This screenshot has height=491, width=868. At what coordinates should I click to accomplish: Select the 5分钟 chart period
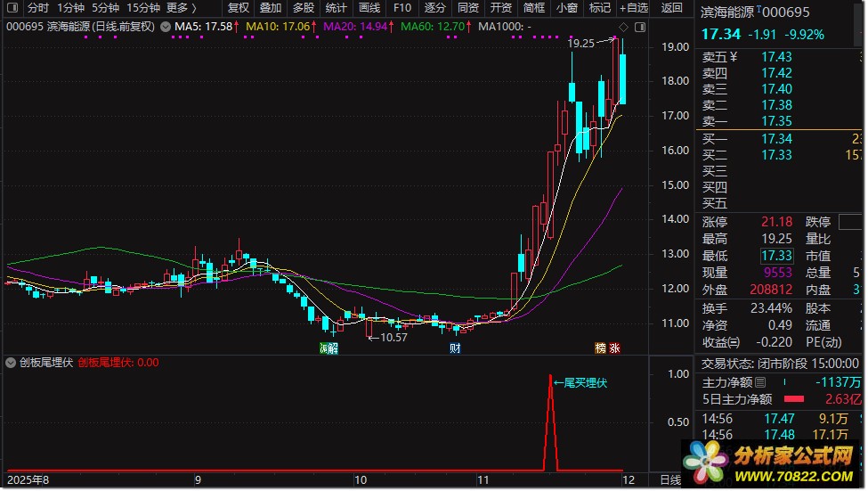tap(106, 8)
